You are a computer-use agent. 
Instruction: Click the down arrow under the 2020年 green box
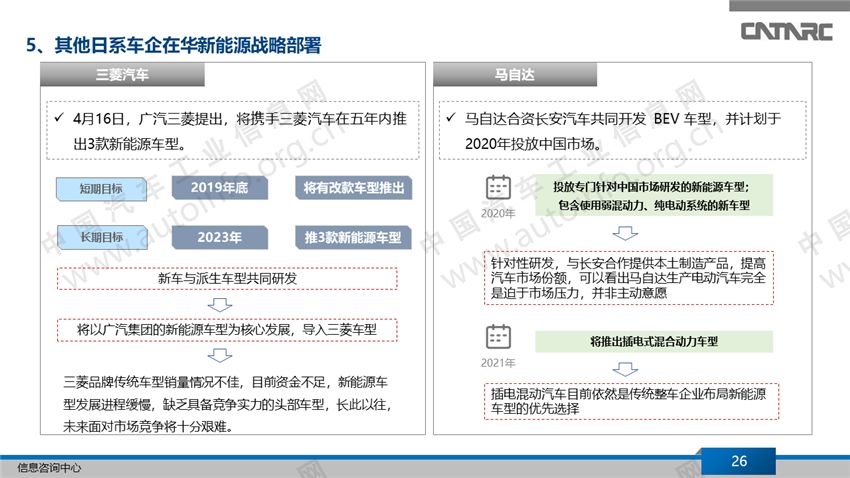pyautogui.click(x=625, y=234)
